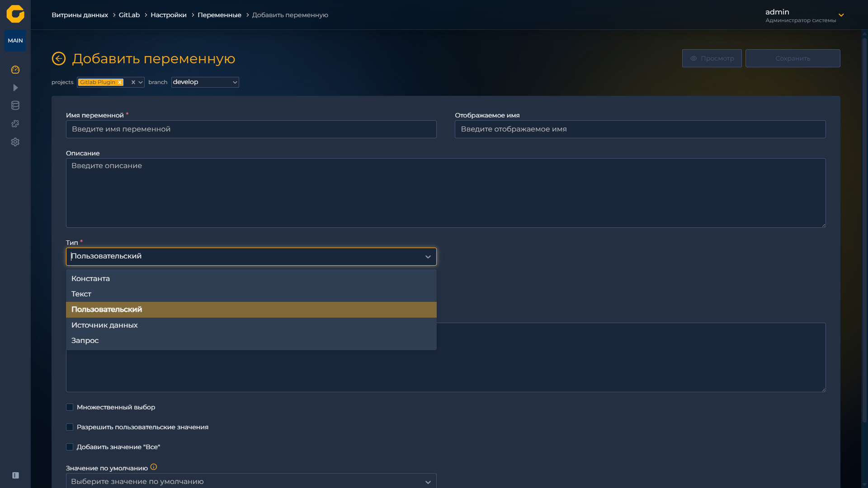Go back using the orange arrow circle icon

(59, 59)
